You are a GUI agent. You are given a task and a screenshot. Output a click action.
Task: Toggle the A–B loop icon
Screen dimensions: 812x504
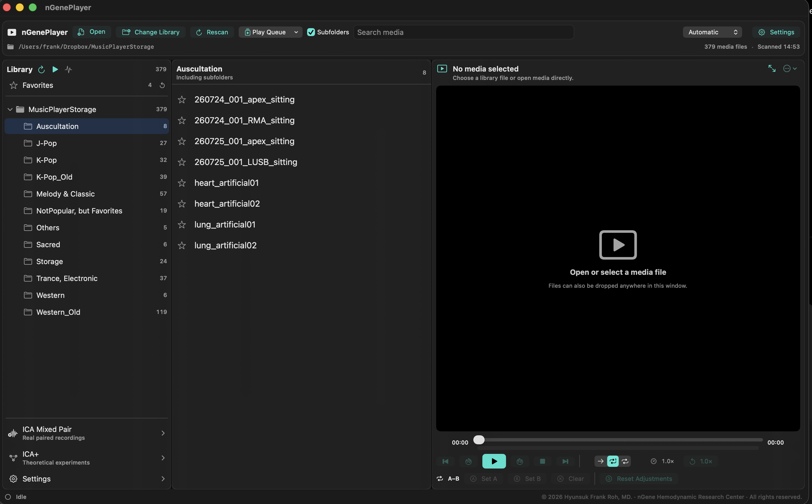tap(440, 479)
